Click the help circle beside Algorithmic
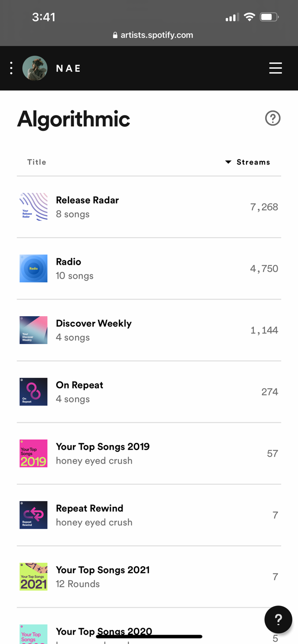The image size is (298, 644). click(272, 118)
